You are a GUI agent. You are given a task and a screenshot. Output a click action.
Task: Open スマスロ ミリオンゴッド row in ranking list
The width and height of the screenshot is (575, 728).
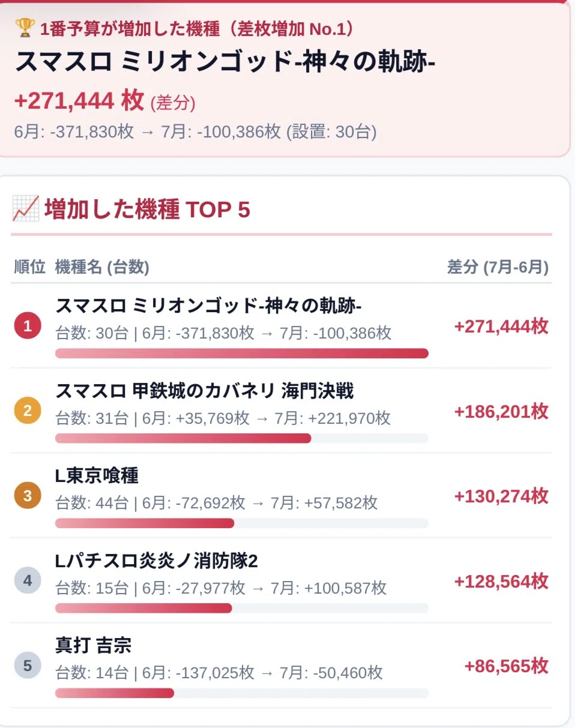pyautogui.click(x=281, y=326)
